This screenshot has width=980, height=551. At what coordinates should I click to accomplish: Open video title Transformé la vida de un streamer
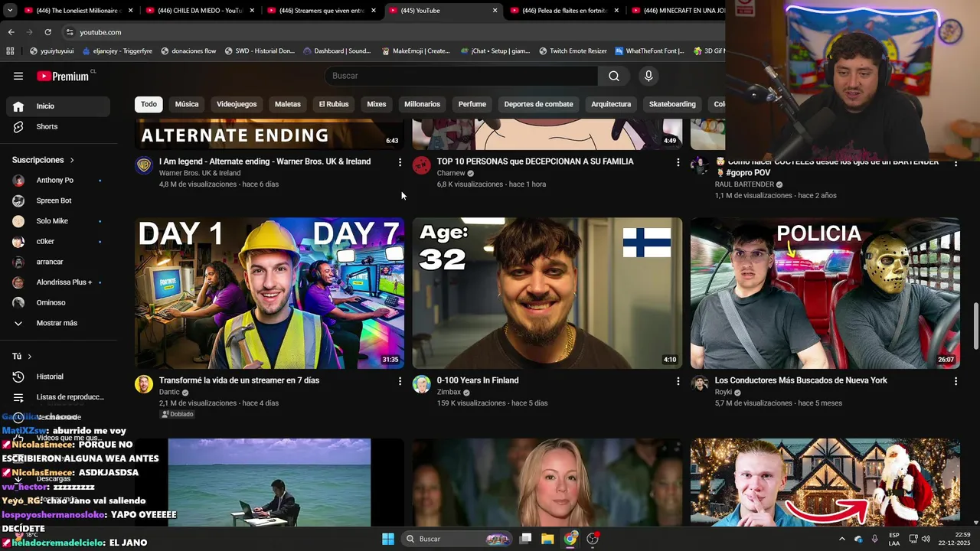[239, 380]
